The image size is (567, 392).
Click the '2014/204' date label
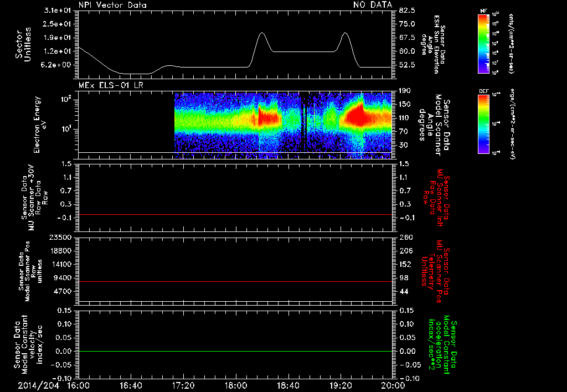coord(38,385)
